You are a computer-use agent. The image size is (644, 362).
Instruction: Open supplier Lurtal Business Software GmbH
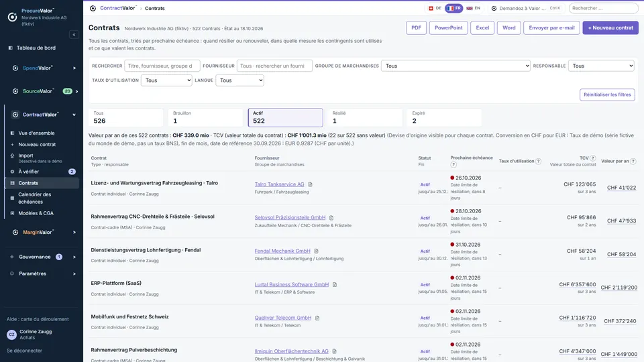[292, 284]
